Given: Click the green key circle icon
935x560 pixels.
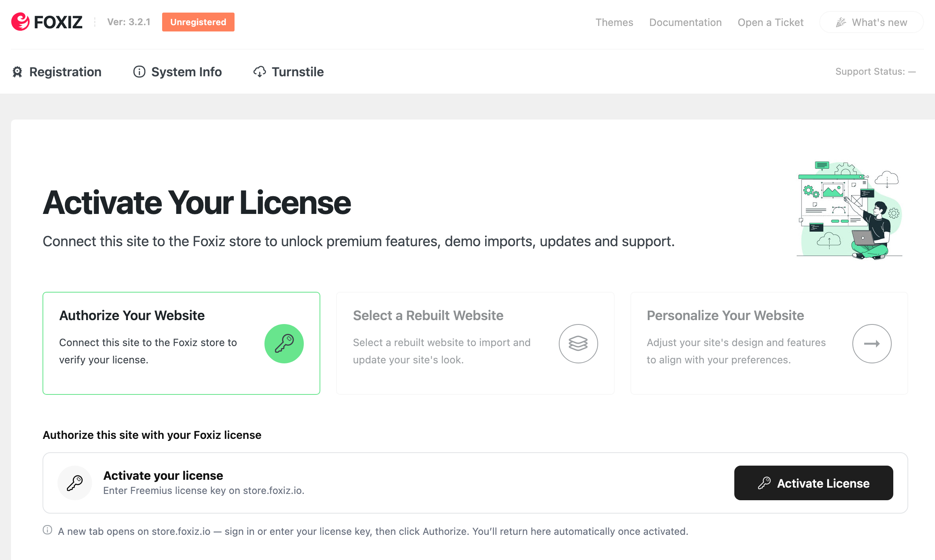Looking at the screenshot, I should 284,344.
